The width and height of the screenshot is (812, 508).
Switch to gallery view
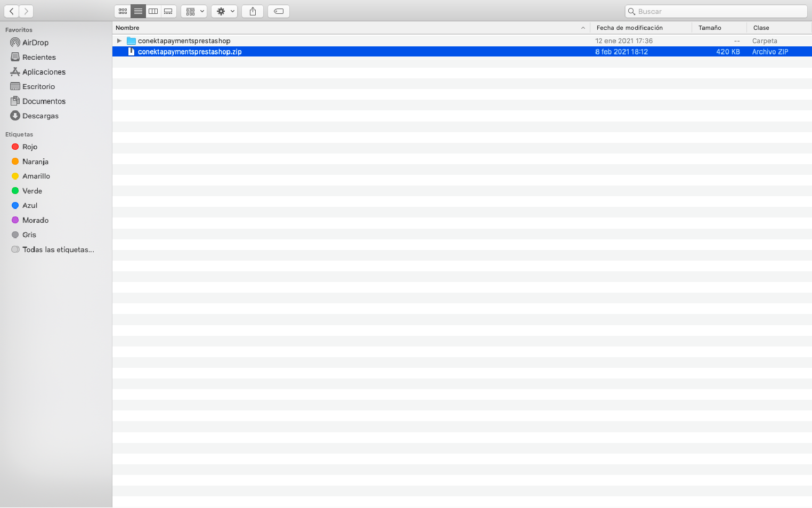168,11
